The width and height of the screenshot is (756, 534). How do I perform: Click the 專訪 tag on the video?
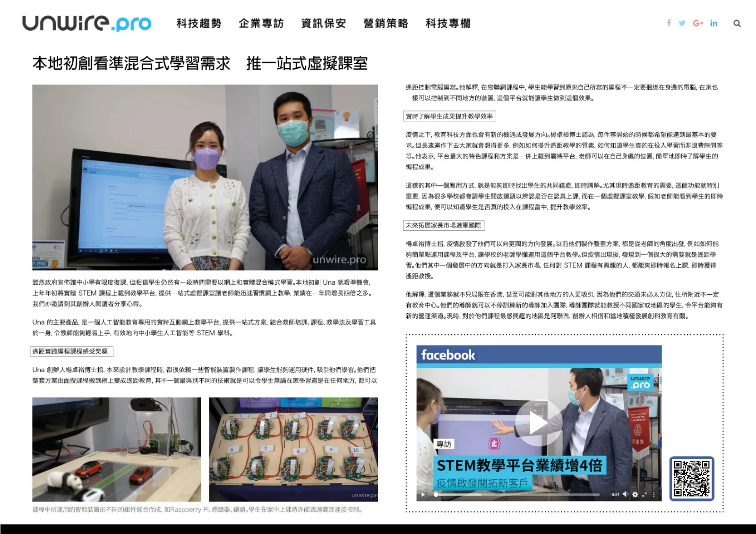coord(444,444)
